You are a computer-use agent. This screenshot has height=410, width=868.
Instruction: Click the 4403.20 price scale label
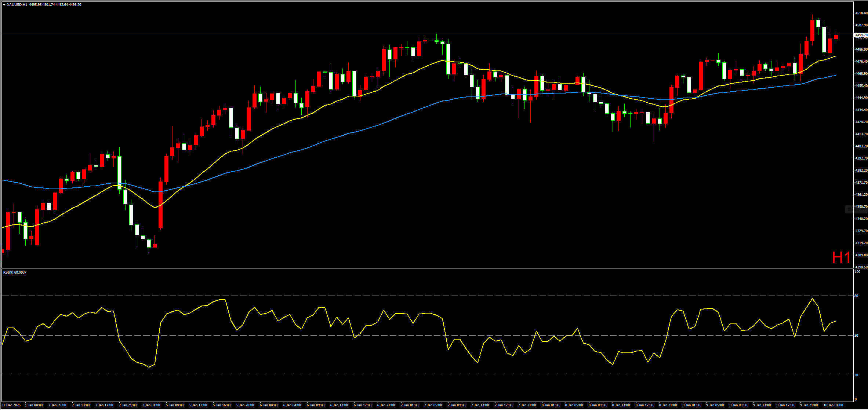[861, 146]
